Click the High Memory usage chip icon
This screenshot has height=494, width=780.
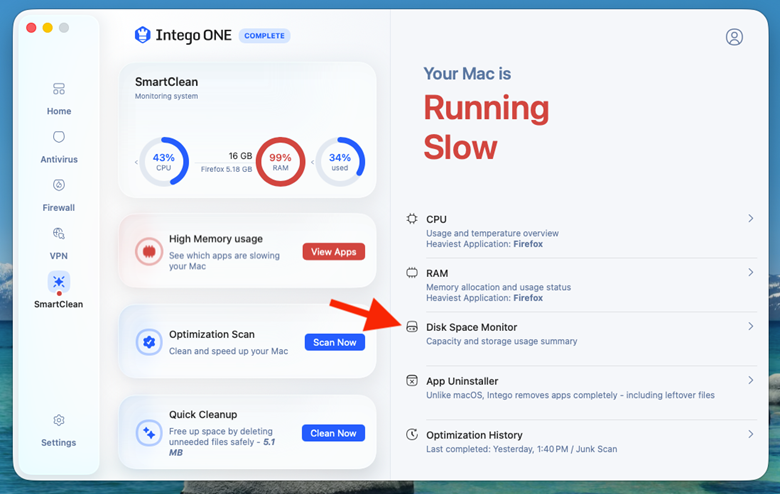tap(149, 252)
